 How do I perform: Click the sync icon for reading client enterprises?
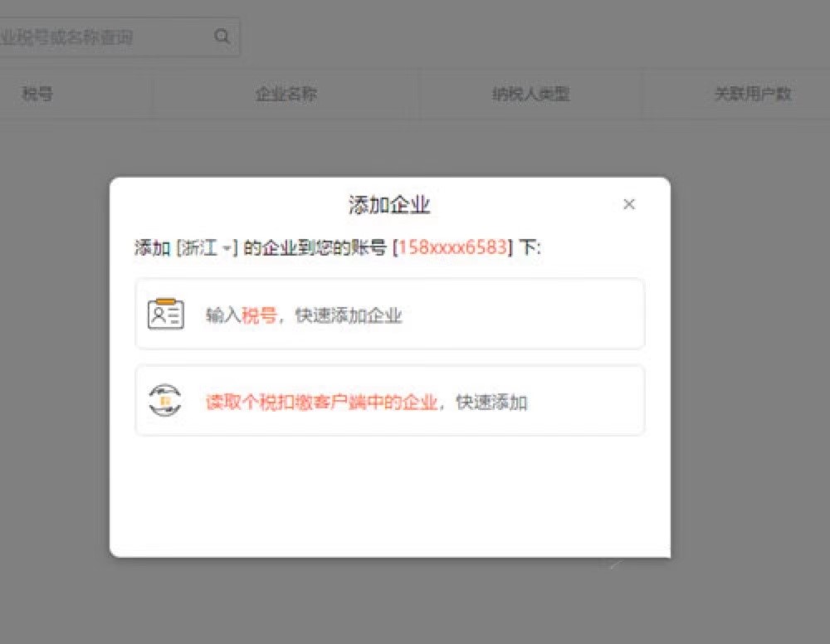pyautogui.click(x=165, y=401)
